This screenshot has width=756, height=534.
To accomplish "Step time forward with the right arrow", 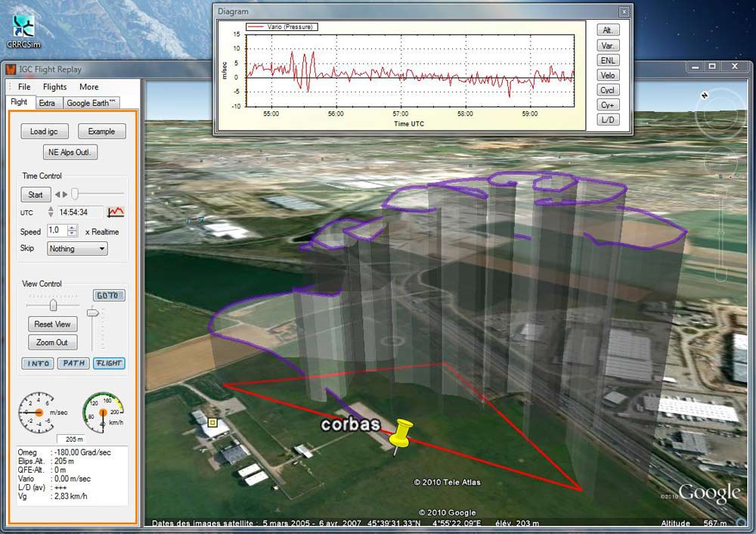I will click(65, 194).
